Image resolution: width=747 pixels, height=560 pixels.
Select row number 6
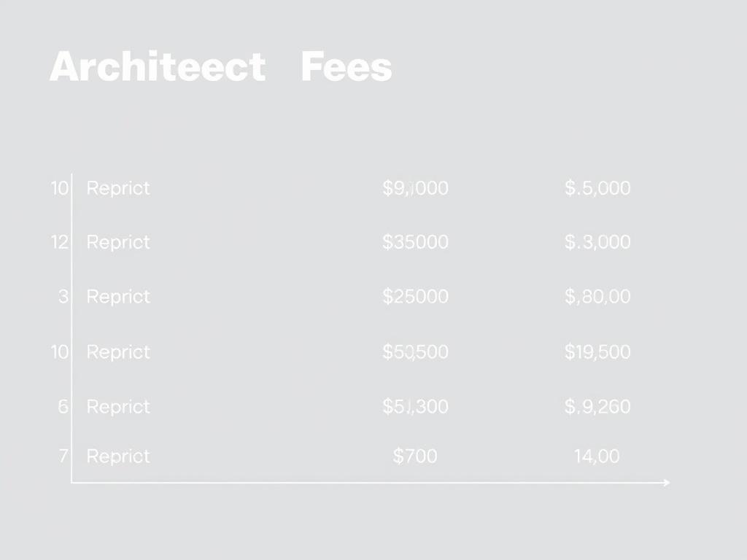coord(63,406)
